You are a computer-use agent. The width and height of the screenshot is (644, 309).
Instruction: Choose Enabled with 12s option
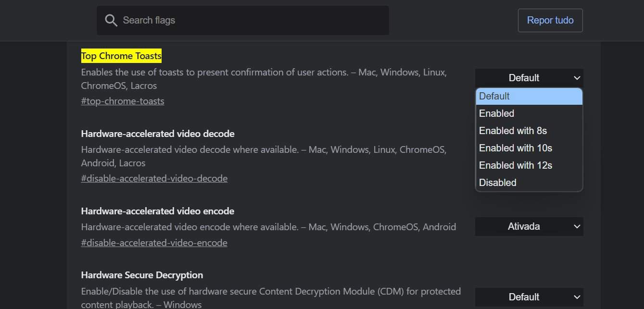[x=529, y=165]
